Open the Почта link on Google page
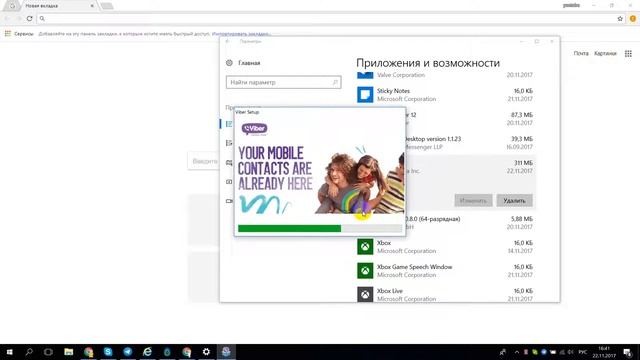This screenshot has height=360, width=640. (x=581, y=53)
